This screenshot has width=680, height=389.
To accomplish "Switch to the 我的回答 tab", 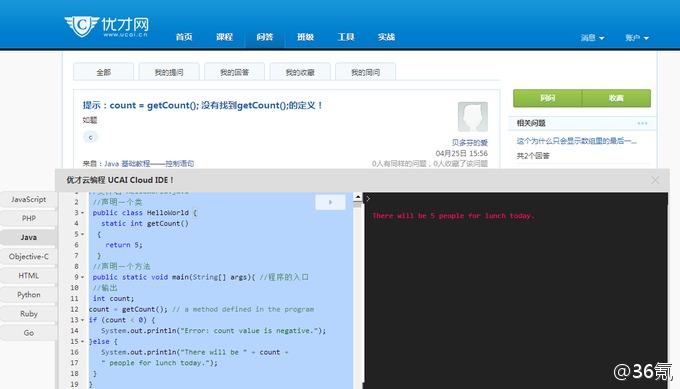I will [x=235, y=72].
